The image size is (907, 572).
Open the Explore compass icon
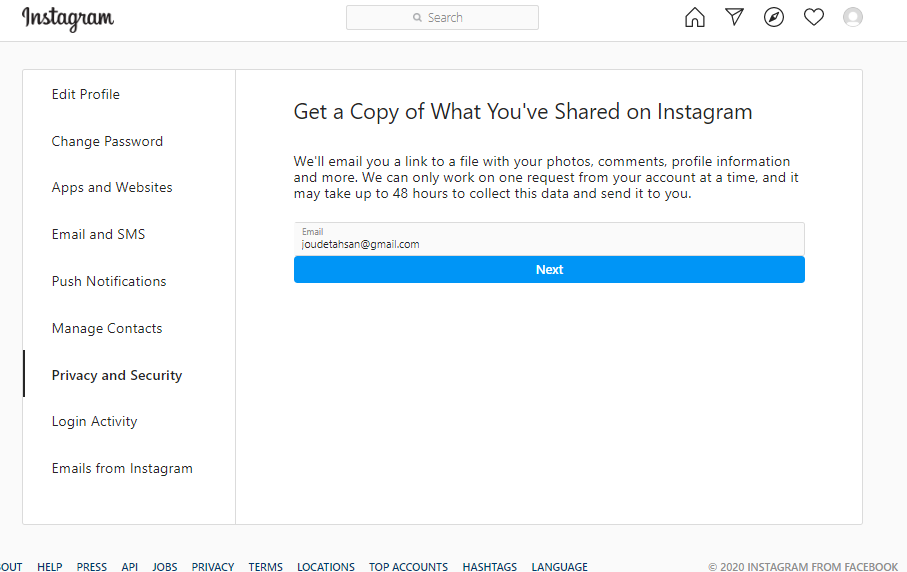tap(774, 17)
